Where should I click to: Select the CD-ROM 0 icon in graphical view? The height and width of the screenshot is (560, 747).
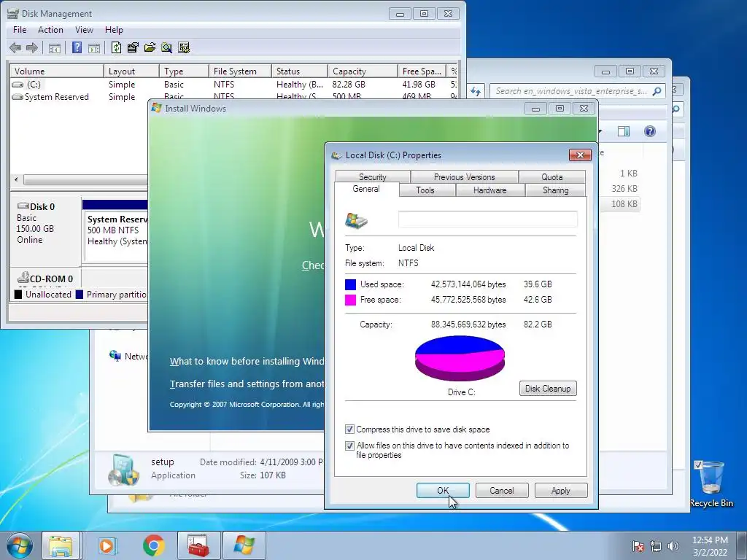pyautogui.click(x=23, y=277)
